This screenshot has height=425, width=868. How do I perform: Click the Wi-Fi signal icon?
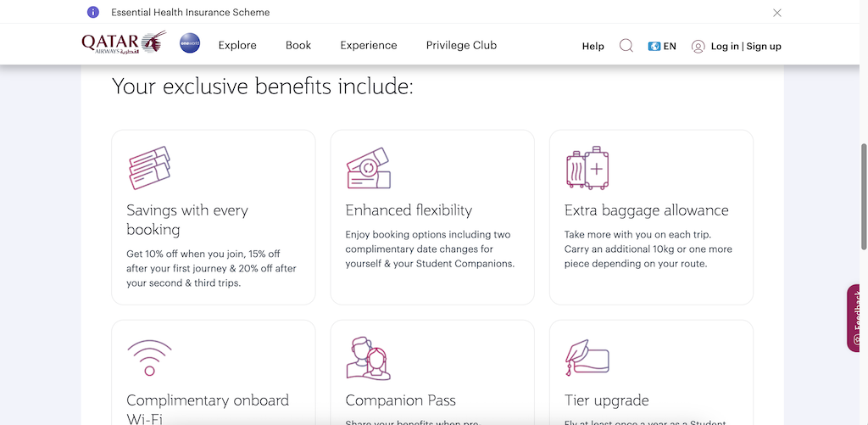[x=149, y=358]
